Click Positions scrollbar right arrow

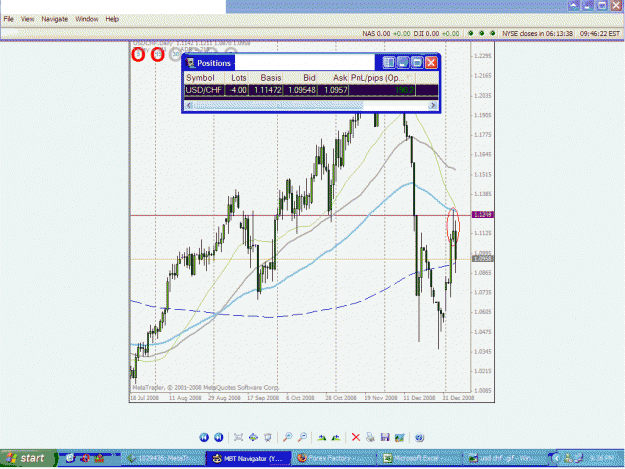(432, 105)
